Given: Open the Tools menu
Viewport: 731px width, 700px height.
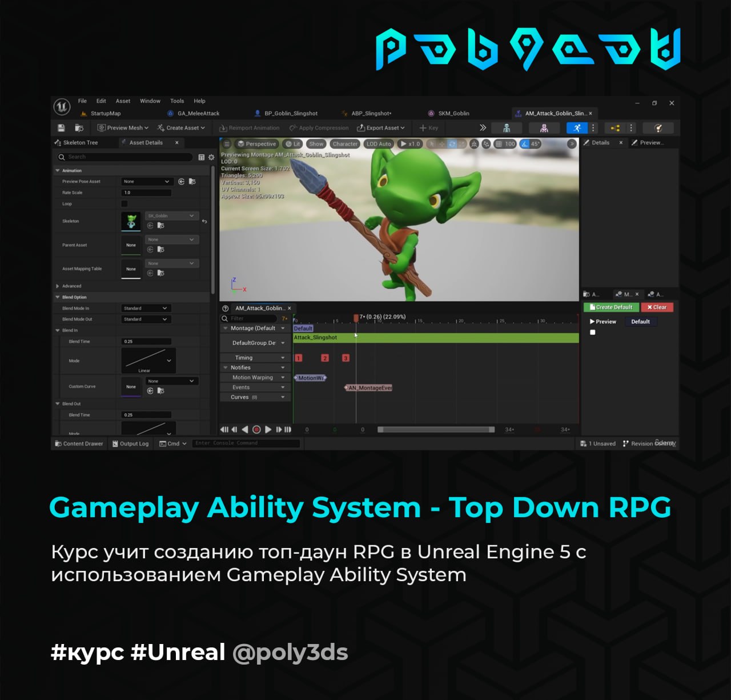Looking at the screenshot, I should pos(177,101).
